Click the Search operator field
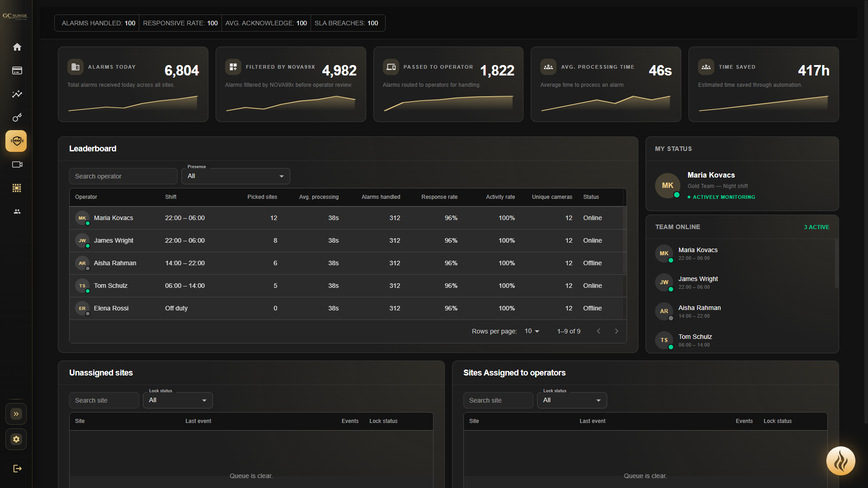This screenshot has height=488, width=868. click(123, 176)
